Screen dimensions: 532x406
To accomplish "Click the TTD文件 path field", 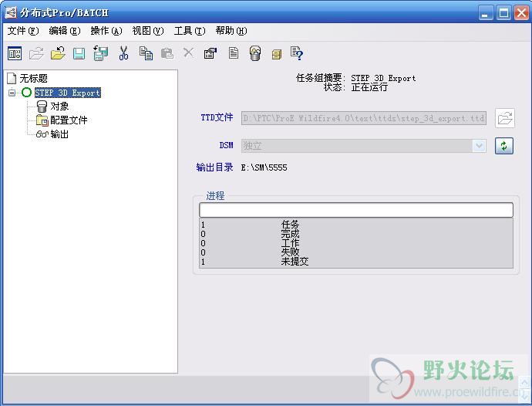I will click(364, 118).
